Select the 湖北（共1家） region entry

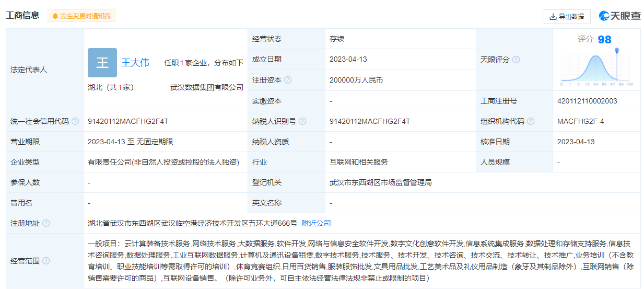pyautogui.click(x=111, y=88)
